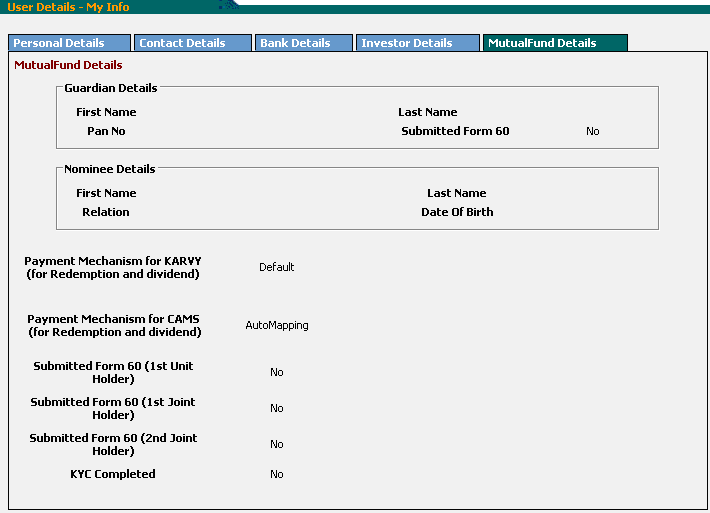Click the nominee Date Of Birth label
The height and width of the screenshot is (513, 710).
click(x=457, y=212)
